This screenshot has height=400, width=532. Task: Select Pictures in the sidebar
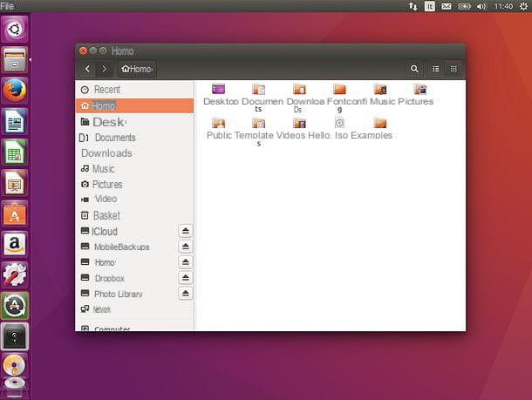point(134,185)
